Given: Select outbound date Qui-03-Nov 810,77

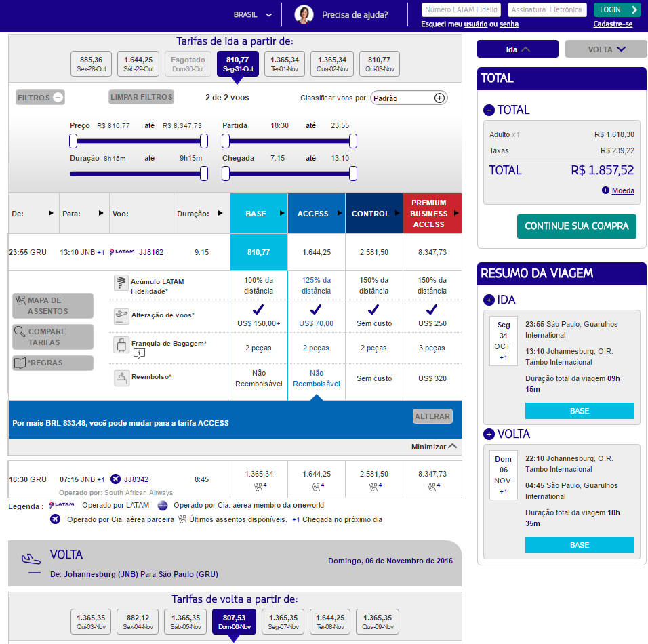Looking at the screenshot, I should pyautogui.click(x=380, y=64).
